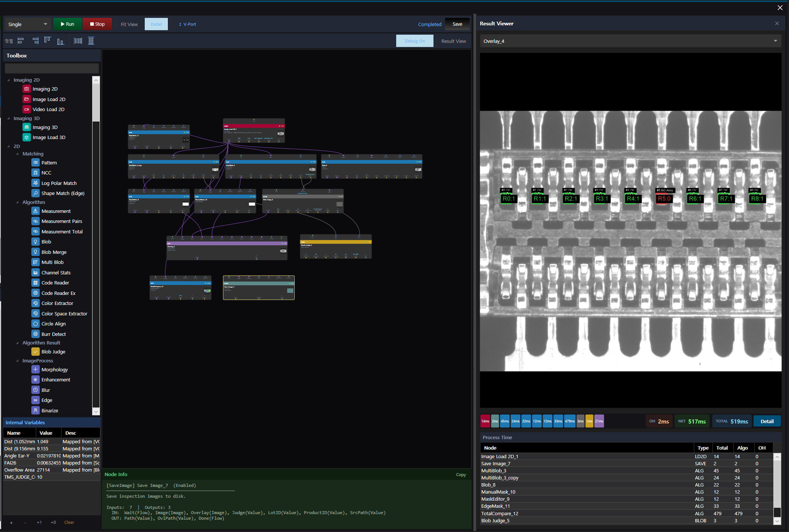789x532 pixels.
Task: Copy the Node Info text
Action: tap(461, 475)
